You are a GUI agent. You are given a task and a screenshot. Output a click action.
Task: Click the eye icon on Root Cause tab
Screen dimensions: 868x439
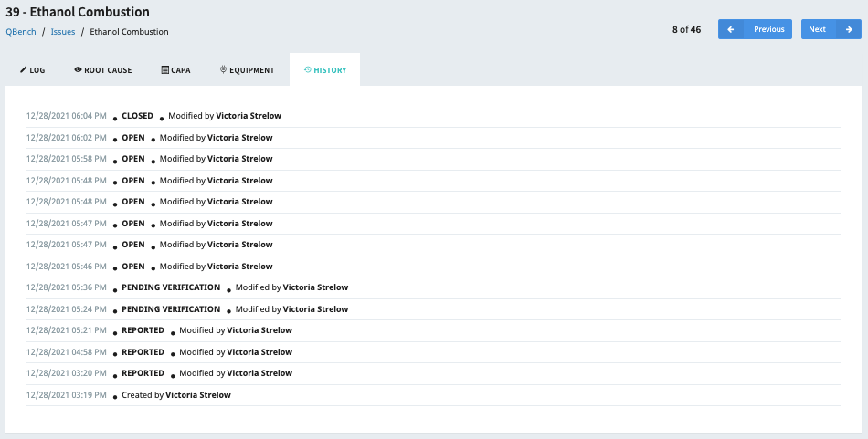[78, 69]
